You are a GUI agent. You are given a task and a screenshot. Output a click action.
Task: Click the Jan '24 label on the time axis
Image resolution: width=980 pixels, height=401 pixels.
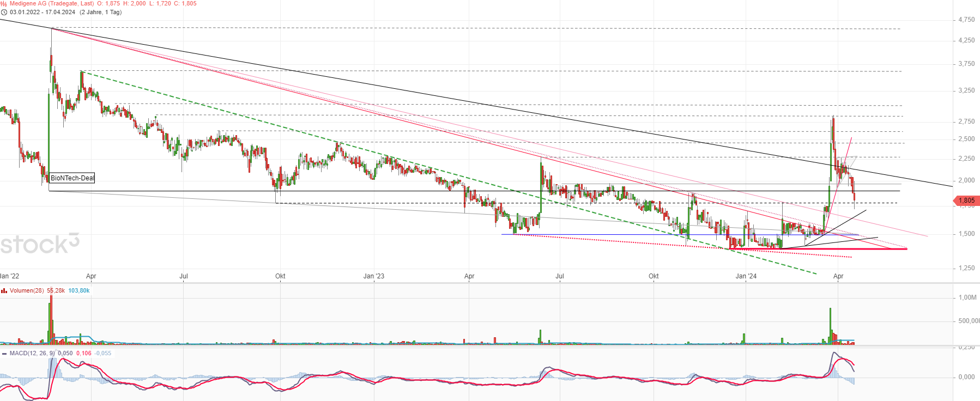tap(746, 276)
